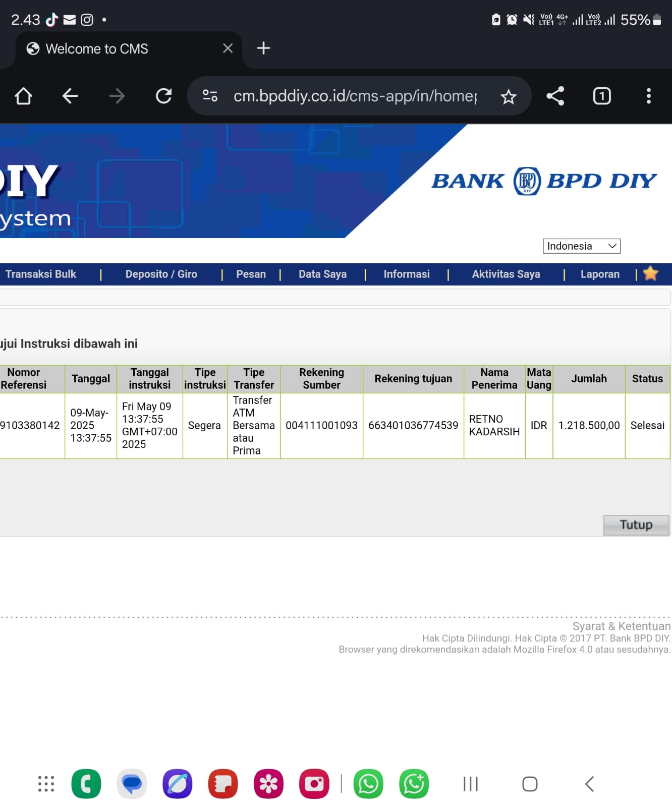Click the Nama Penerima column header

point(494,379)
